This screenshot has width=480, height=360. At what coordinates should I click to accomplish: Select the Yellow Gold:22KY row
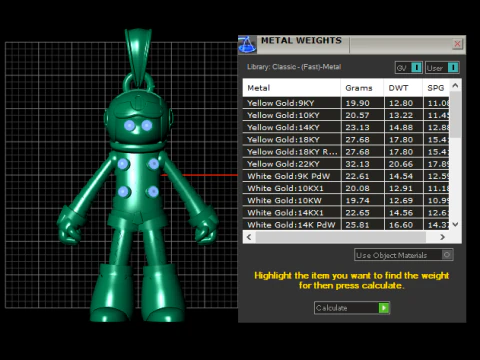coord(346,164)
